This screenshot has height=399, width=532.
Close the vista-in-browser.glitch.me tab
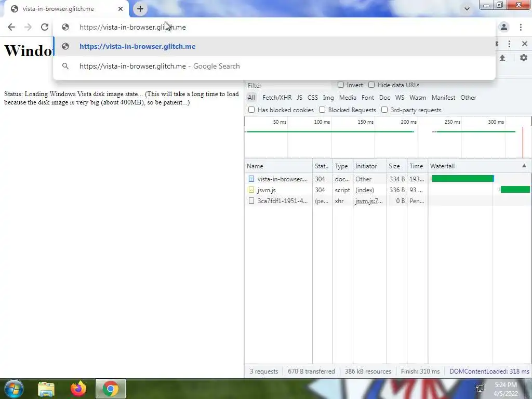pyautogui.click(x=121, y=9)
